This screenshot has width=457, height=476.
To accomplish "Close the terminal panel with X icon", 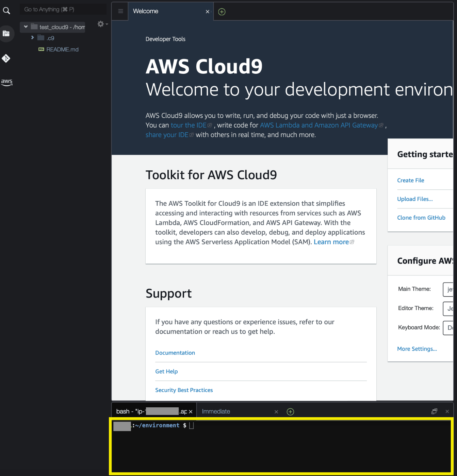I will 447,411.
